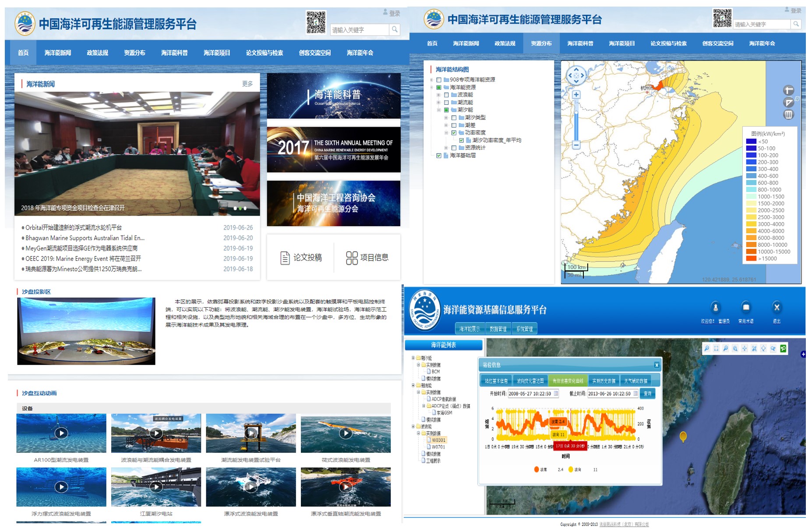
Task: Open the 常用术语 glossary book icon
Action: click(x=746, y=308)
